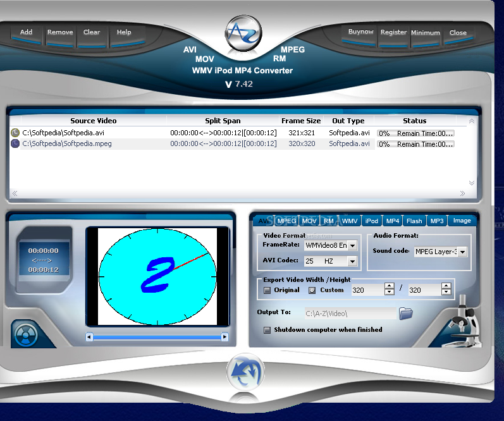Click the Buynow button
Image resolution: width=504 pixels, height=421 pixels.
point(359,35)
